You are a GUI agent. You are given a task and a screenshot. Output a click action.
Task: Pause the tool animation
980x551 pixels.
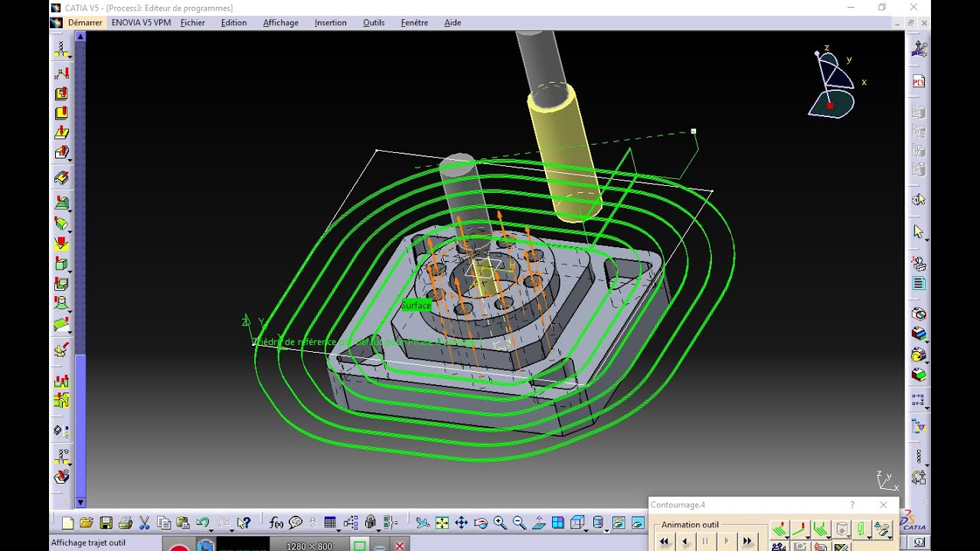[705, 541]
